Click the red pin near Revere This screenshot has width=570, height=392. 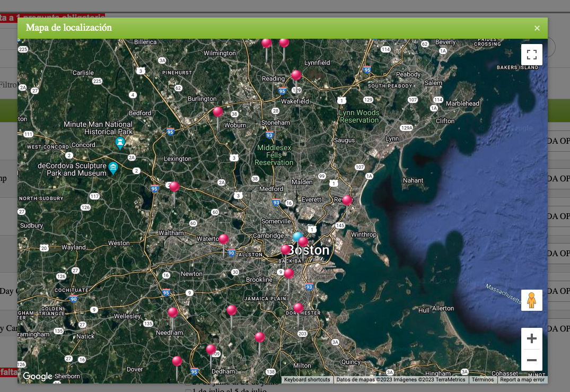click(347, 201)
